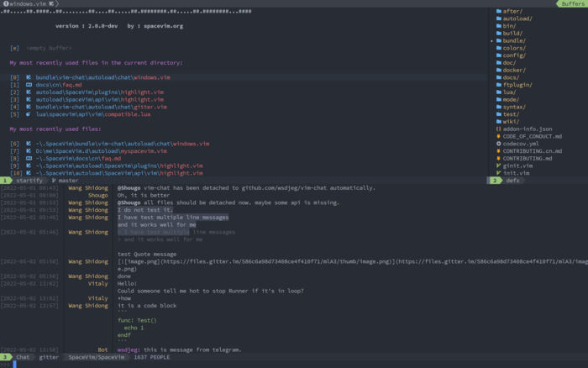
Task: Click the vim icon beside windows.vim entry [0]
Action: click(29, 77)
